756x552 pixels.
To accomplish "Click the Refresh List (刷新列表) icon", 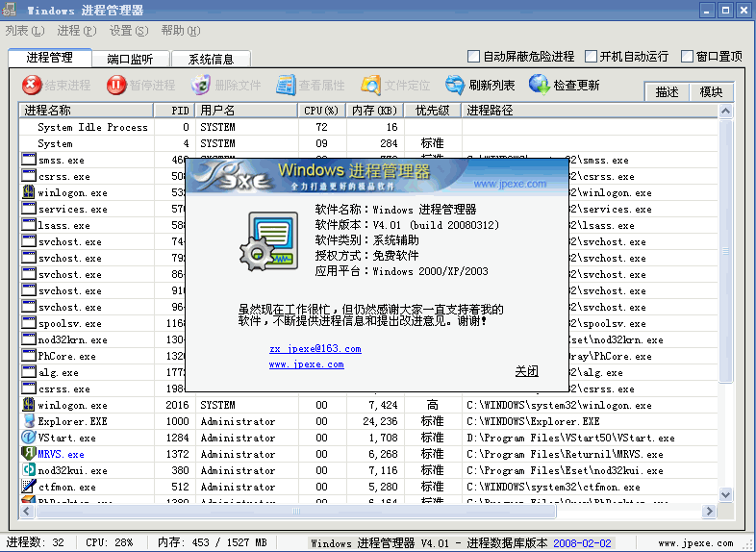I will [455, 86].
